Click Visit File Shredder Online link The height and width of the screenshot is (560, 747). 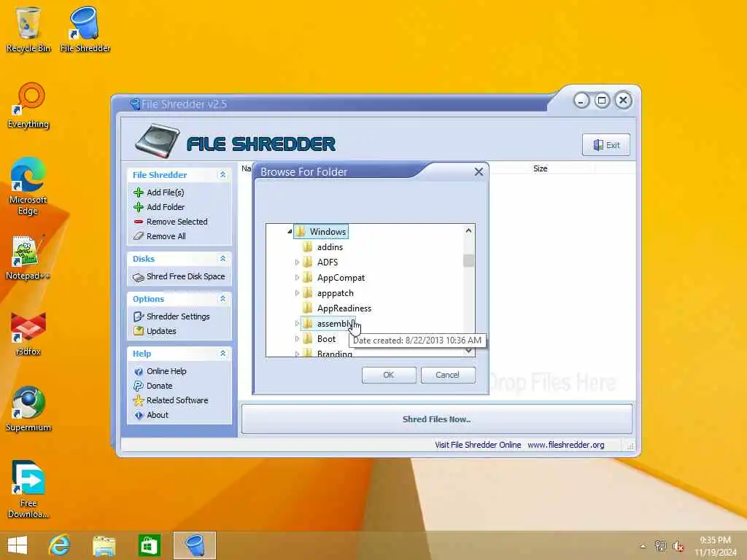point(478,445)
